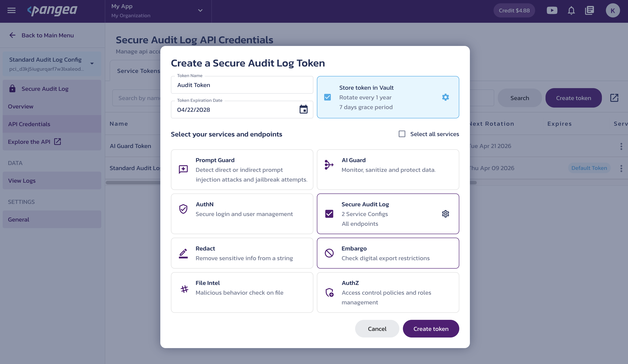628x364 pixels.
Task: Click the AI Guard icon
Action: 329,165
